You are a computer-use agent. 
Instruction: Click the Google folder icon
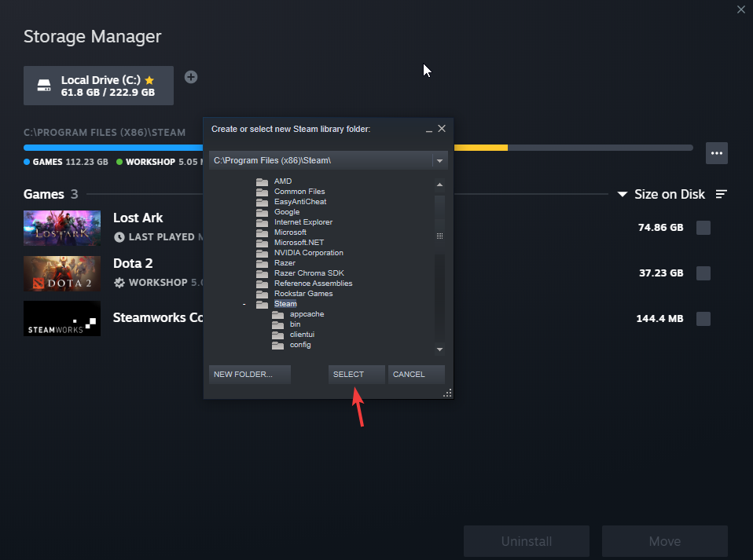pos(263,212)
